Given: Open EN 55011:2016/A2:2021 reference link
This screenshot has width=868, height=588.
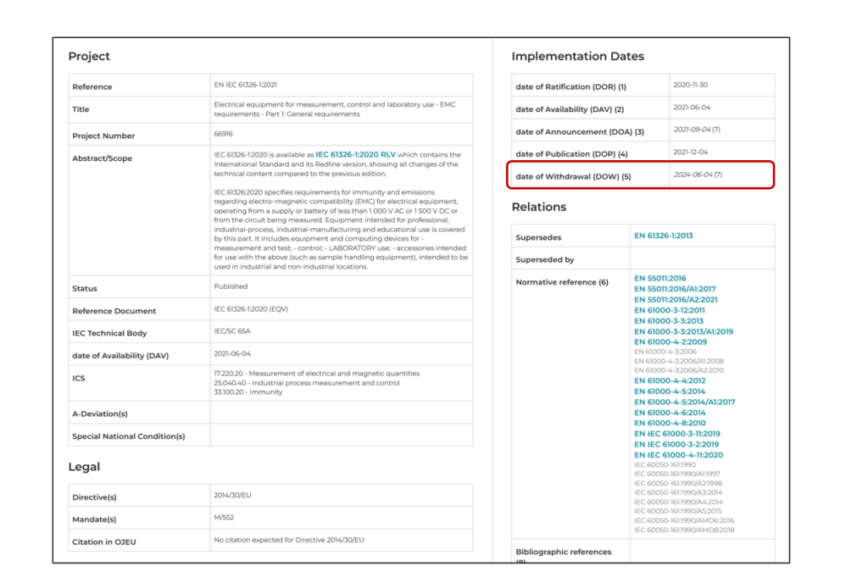Looking at the screenshot, I should click(x=675, y=299).
